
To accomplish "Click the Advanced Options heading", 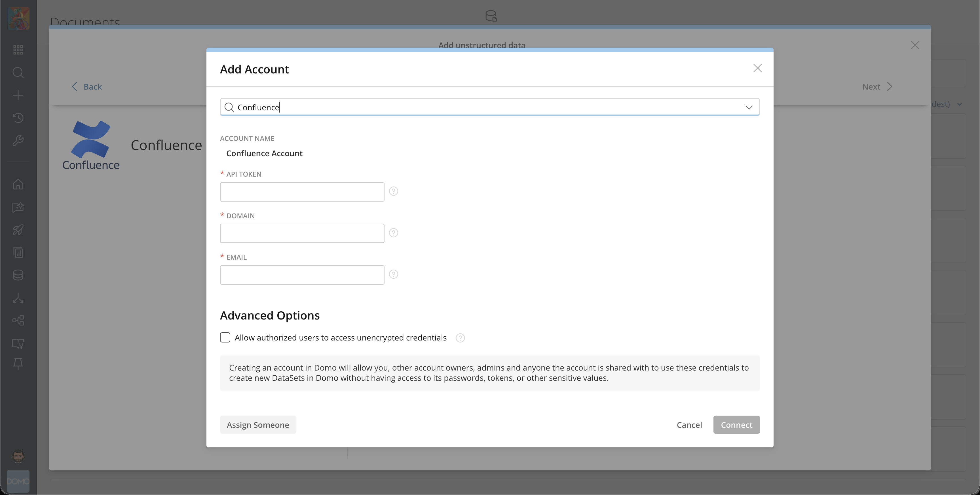I will [x=270, y=316].
